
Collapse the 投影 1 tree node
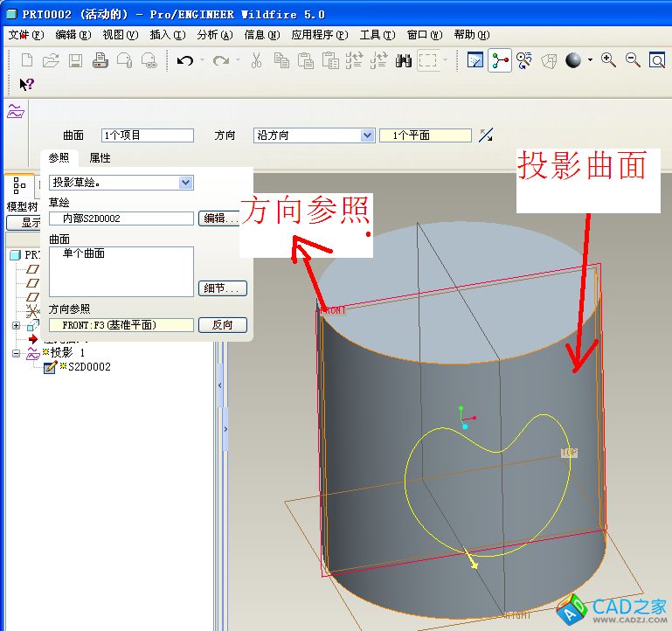17,354
